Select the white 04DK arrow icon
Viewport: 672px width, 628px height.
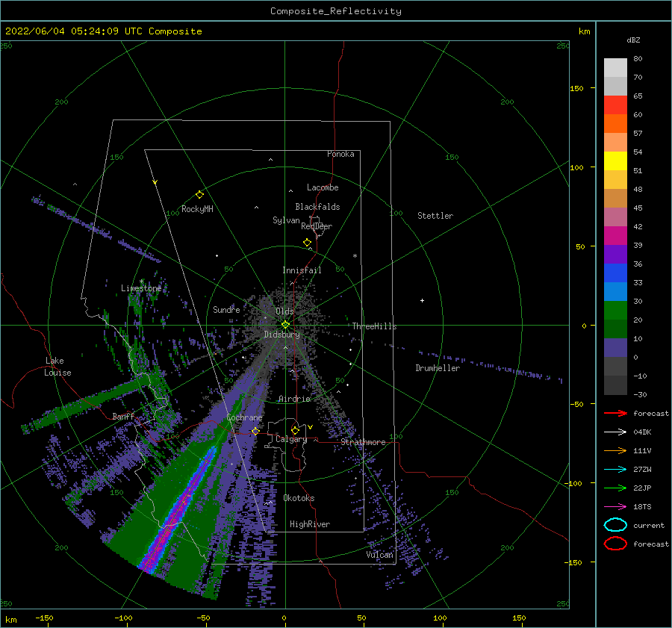615,432
